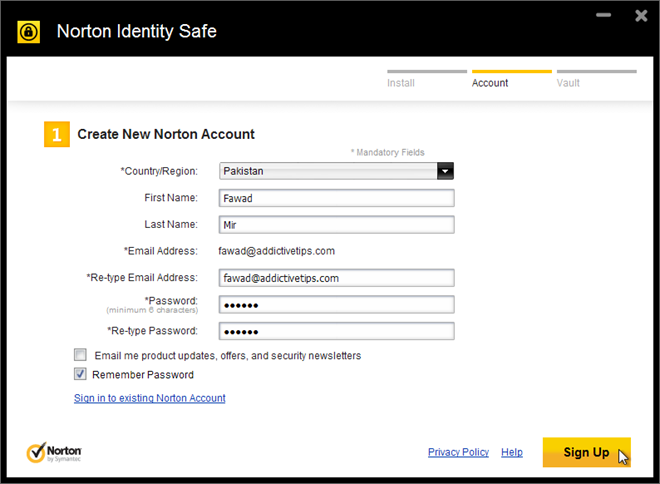660x484 pixels.
Task: Focus the Re-type Password input field
Action: [x=336, y=331]
